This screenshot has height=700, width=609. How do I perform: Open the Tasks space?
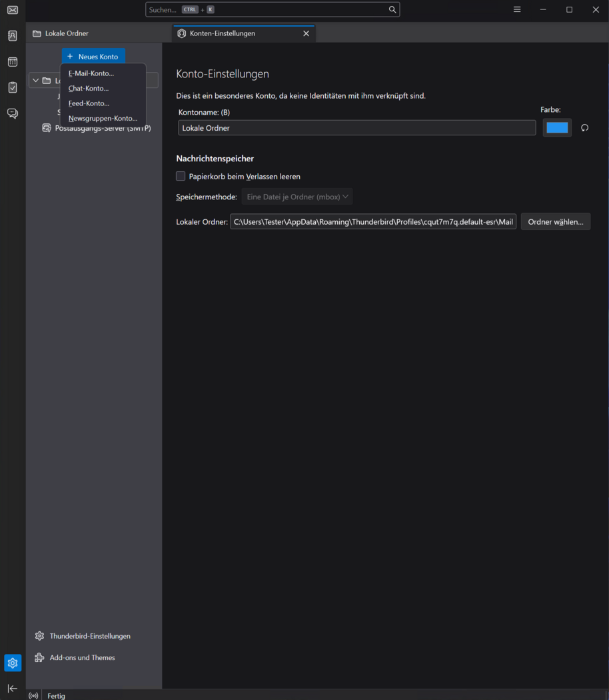[13, 87]
